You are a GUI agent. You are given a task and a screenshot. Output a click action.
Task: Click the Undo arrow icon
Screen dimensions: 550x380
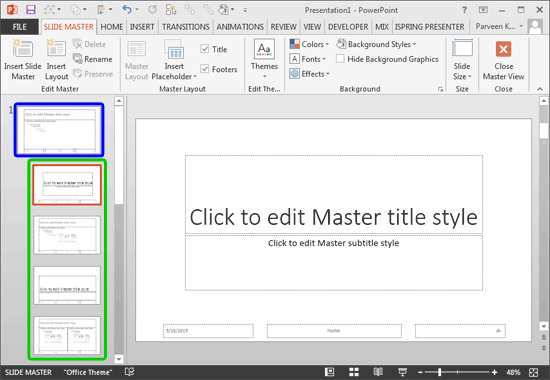[x=127, y=9]
